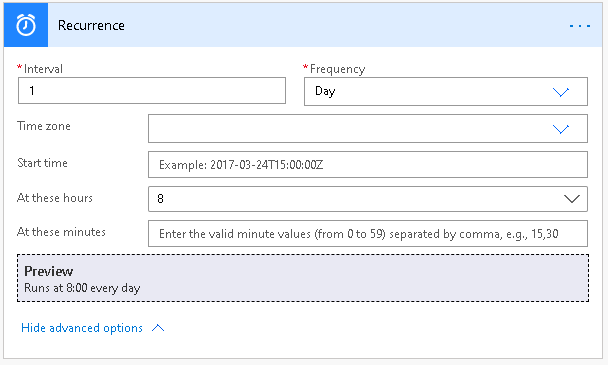Viewport: 608px width, 365px height.
Task: Click the Frequency dropdown chevron
Action: (561, 92)
